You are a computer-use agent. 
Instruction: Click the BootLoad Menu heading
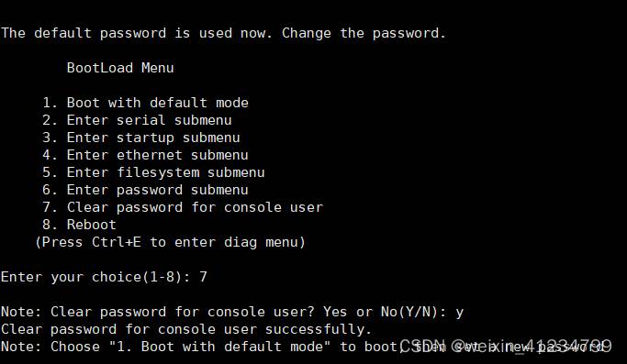pyautogui.click(x=120, y=68)
